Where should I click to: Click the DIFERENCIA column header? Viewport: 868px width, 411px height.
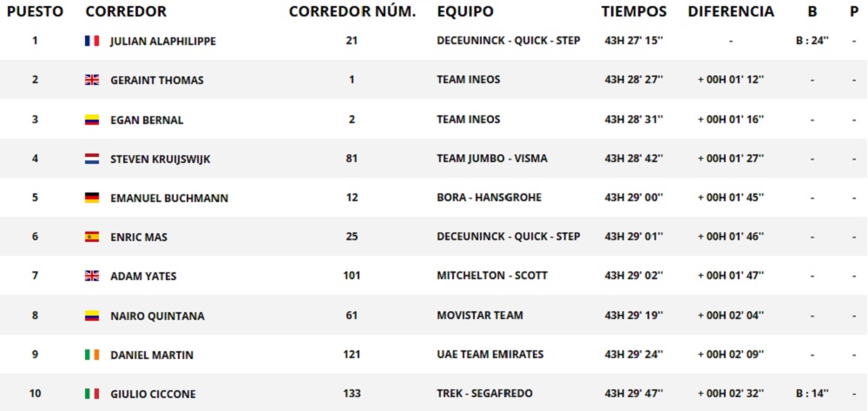731,12
